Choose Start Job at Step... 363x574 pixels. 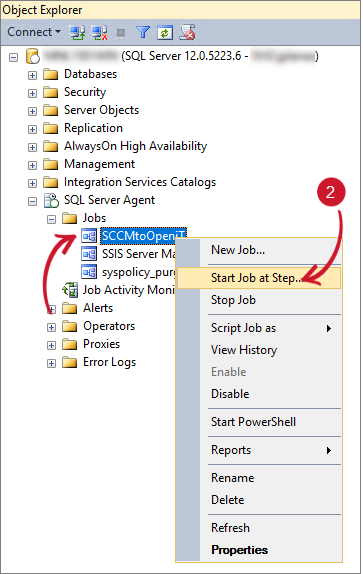point(259,278)
